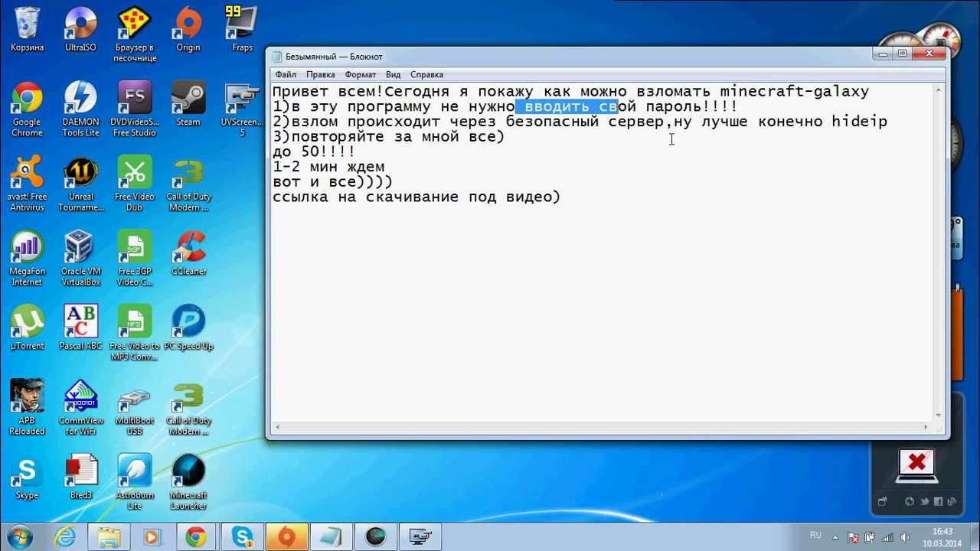980x551 pixels.
Task: Open DVDVideoSoft Free Studio shortcut
Action: click(135, 109)
